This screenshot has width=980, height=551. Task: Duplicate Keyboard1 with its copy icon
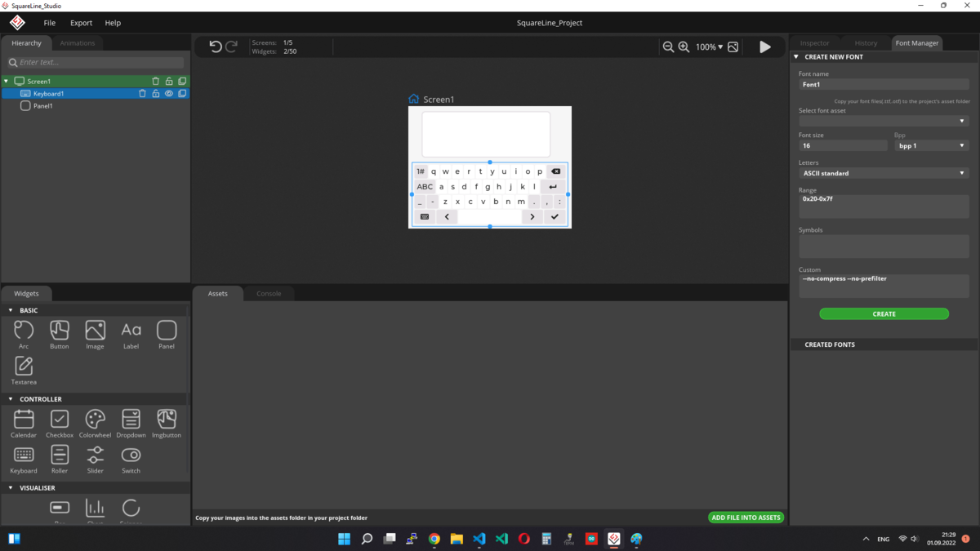(x=182, y=94)
